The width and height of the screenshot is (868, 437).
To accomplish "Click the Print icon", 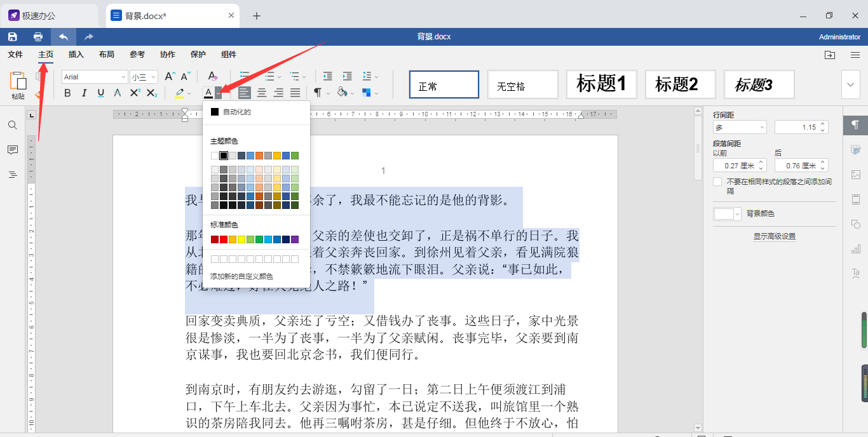I will pos(38,37).
